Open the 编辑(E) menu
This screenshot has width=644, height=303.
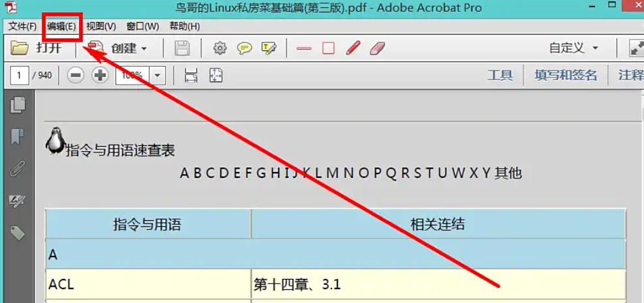[x=61, y=27]
